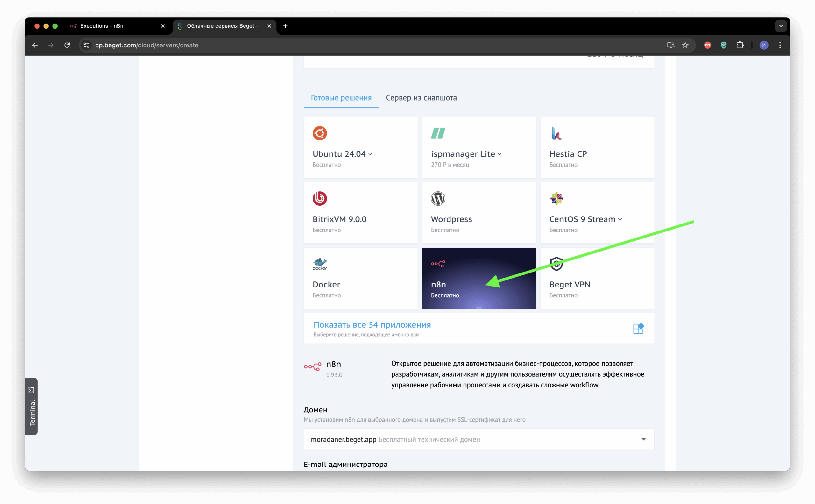Select the Ubuntu 24.04 logo card
Viewport: 815px width, 504px height.
pos(319,133)
